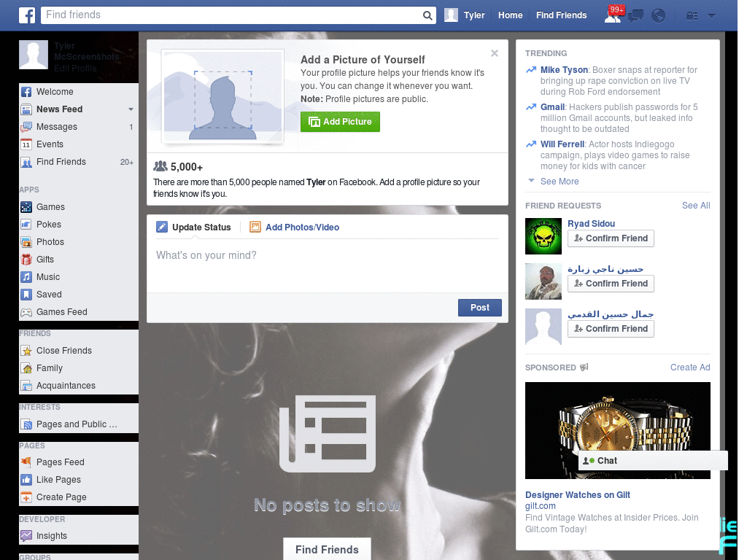
Task: Click See All friend requests
Action: tap(696, 206)
